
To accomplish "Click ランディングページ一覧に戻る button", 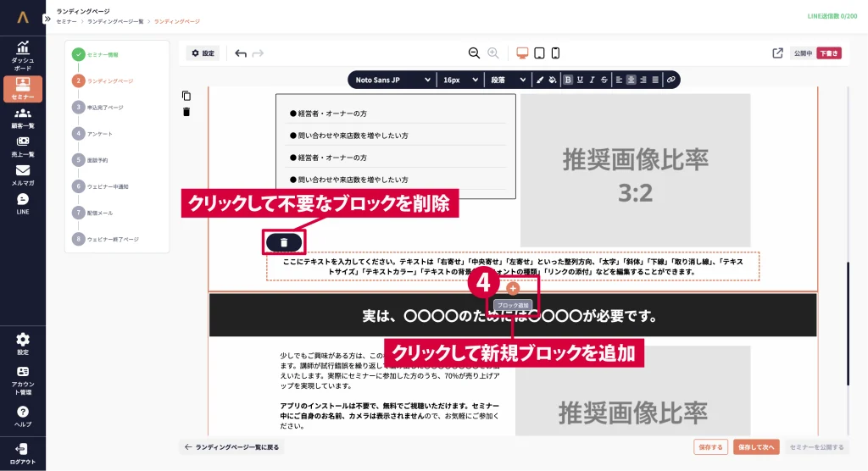I will point(231,446).
